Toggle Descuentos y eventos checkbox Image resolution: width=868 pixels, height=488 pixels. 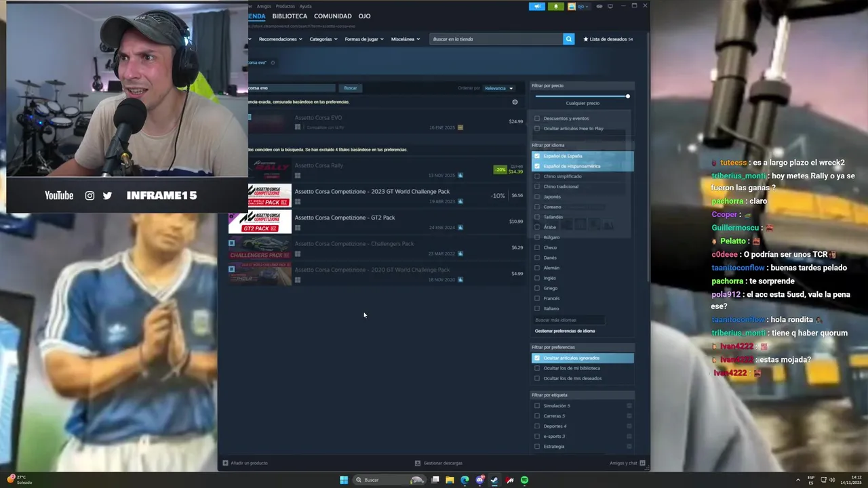(x=537, y=119)
